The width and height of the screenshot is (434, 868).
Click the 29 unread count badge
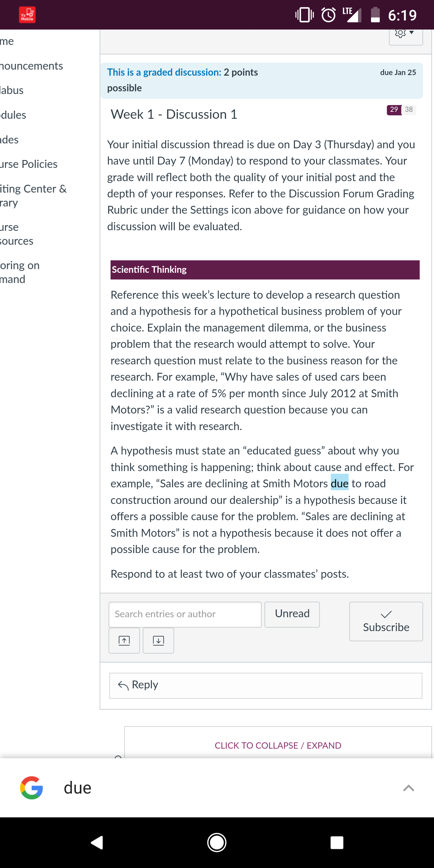pos(394,109)
